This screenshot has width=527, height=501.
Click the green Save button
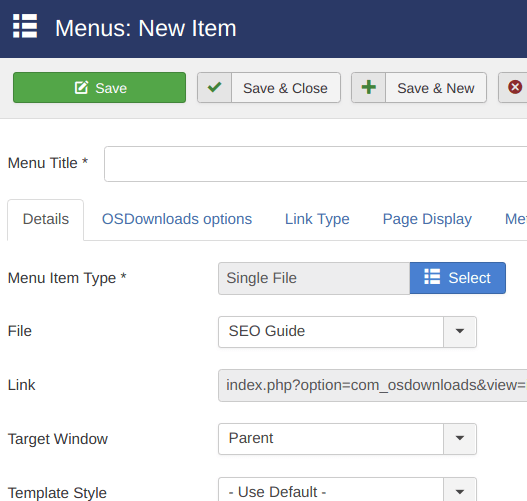(99, 87)
